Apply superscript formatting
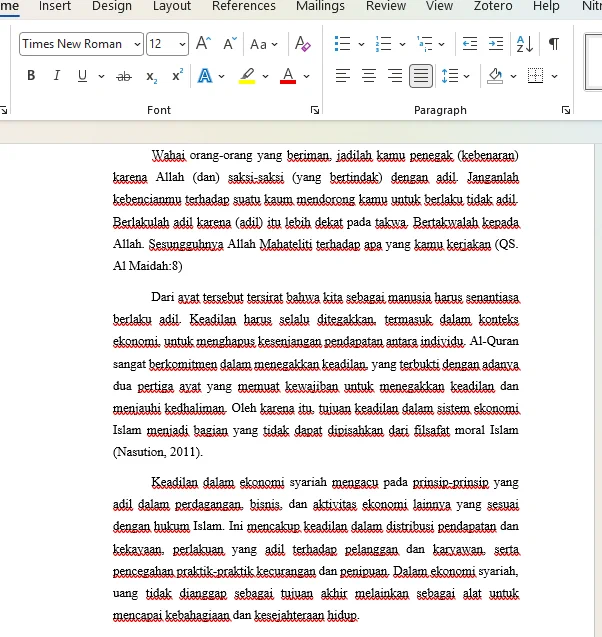 pyautogui.click(x=177, y=76)
